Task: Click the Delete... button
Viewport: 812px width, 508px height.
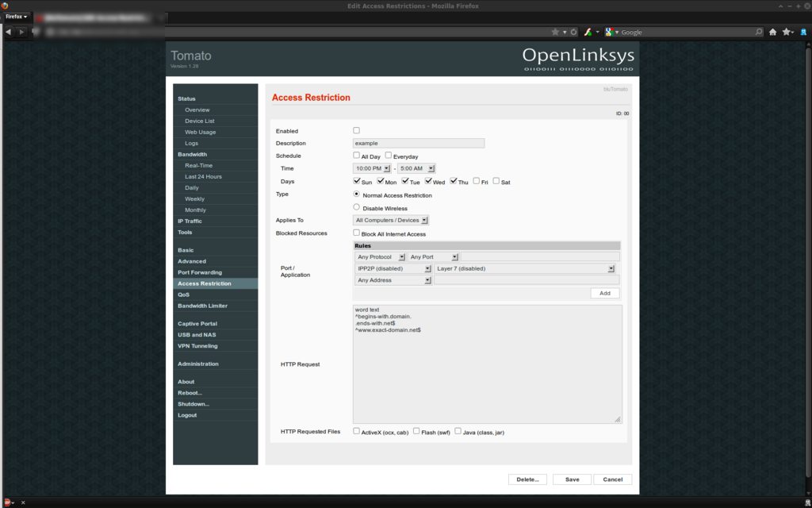Action: click(527, 479)
